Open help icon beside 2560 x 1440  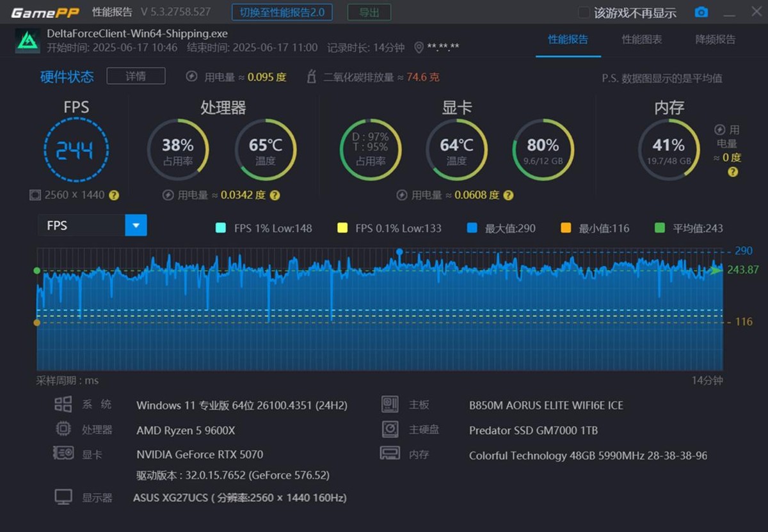click(x=114, y=195)
